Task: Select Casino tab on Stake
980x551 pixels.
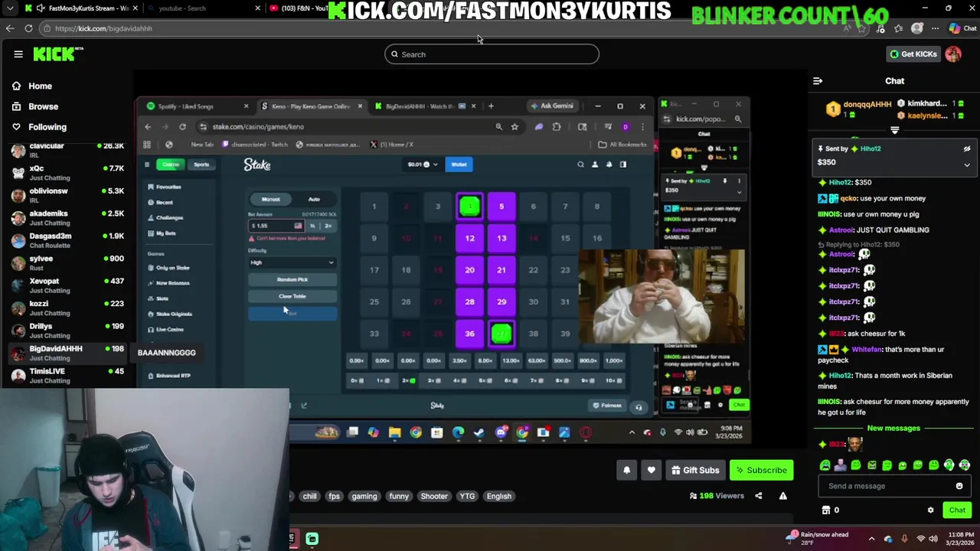Action: (x=171, y=165)
